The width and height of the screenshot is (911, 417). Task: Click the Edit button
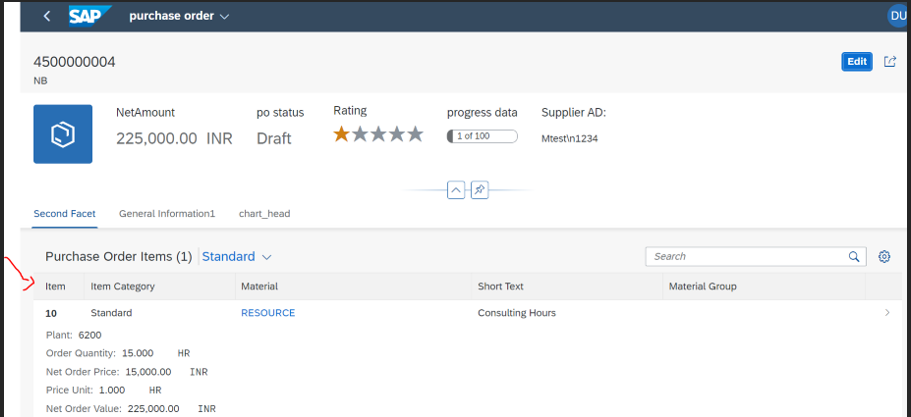pos(857,62)
